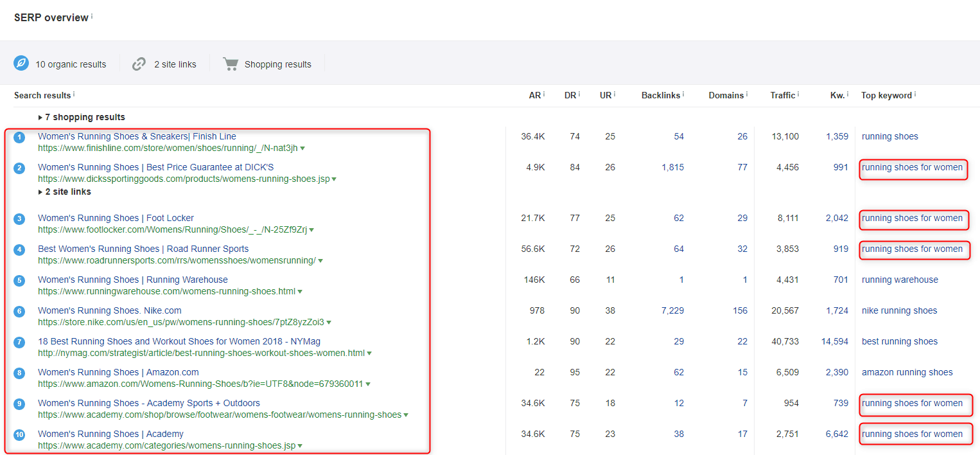Click Domains value 77 for DICK'S
The height and width of the screenshot is (455, 980).
tap(742, 167)
